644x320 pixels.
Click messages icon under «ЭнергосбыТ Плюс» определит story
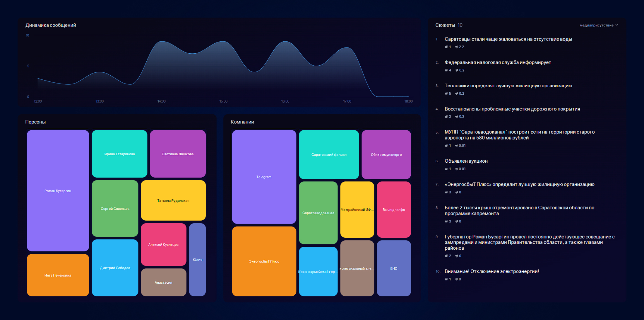[x=446, y=192]
